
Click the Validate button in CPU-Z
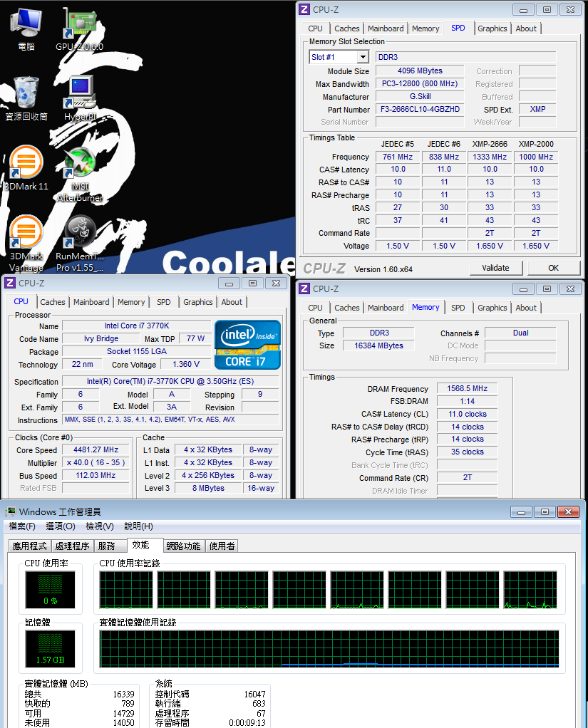pos(495,268)
